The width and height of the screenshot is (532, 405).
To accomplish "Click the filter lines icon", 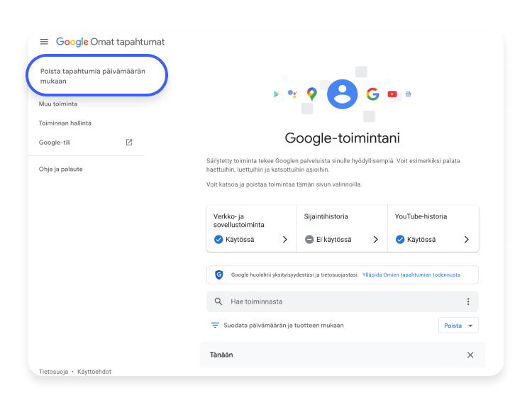I will coord(215,326).
